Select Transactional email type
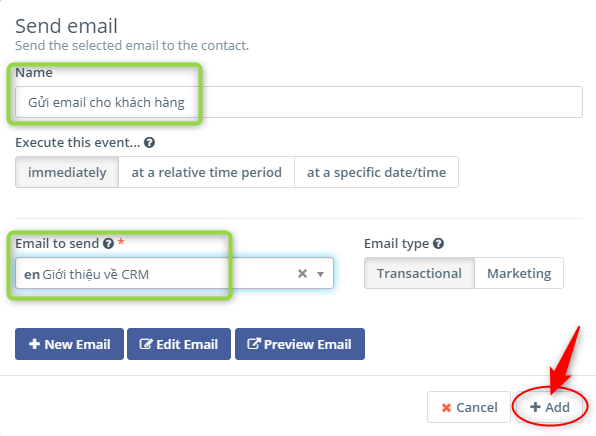Screen dimensions: 596x436 point(419,273)
